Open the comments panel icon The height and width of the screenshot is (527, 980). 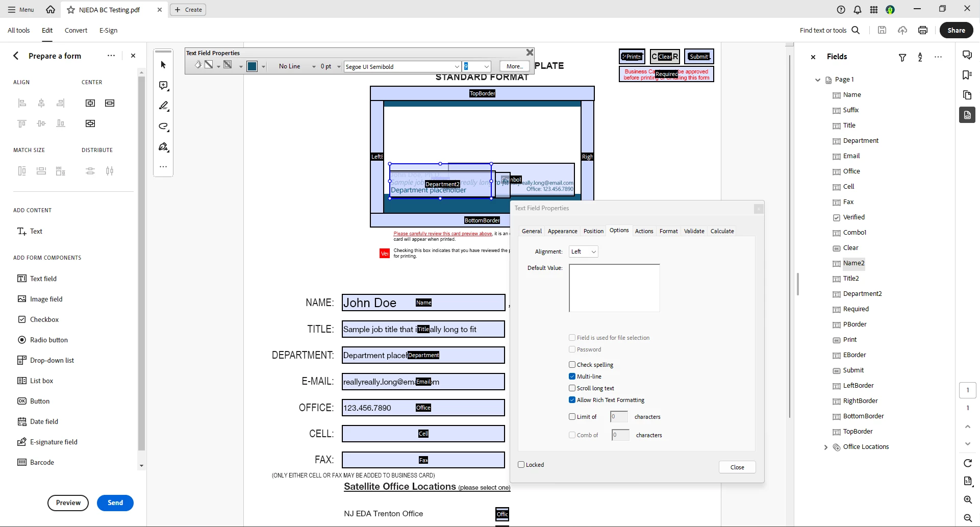tap(967, 55)
